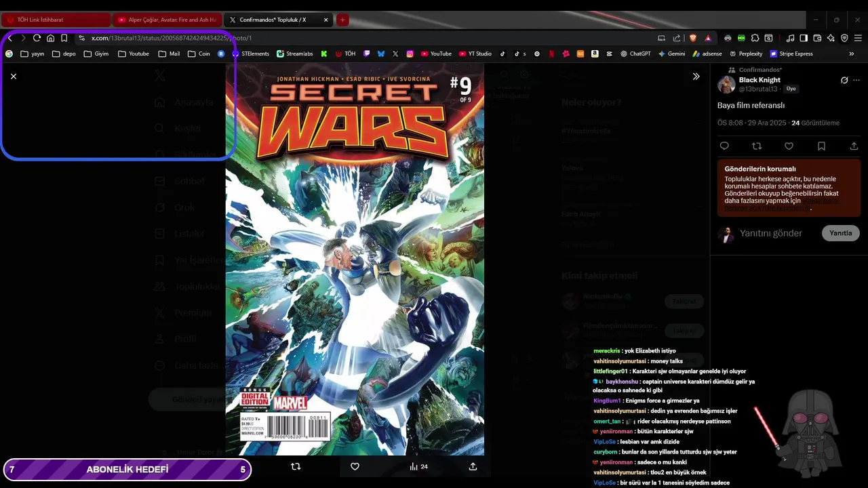Image resolution: width=868 pixels, height=488 pixels.
Task: Open the ChatGPT bookmark
Action: pyautogui.click(x=635, y=54)
